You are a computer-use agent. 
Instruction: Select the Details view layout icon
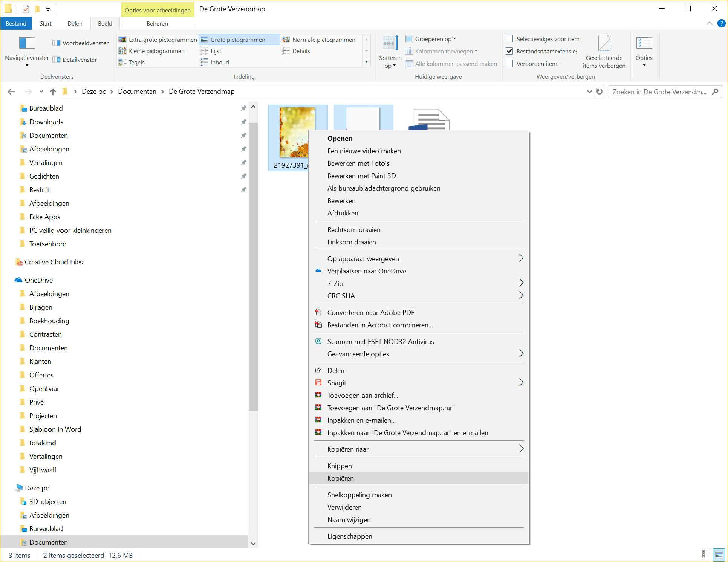pos(286,51)
